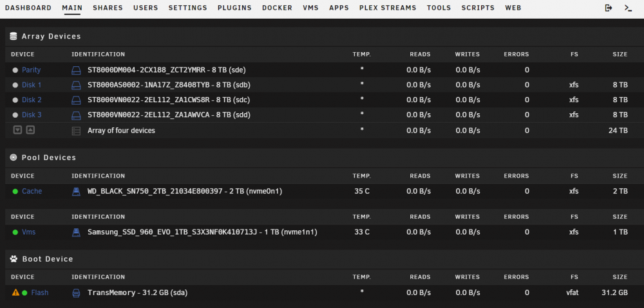Screen dimensions: 644x308
Task: Click the Array of four devices text
Action: click(122, 131)
